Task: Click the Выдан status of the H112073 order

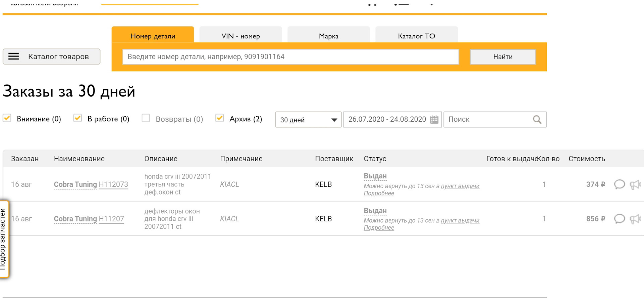Action: coord(375,176)
